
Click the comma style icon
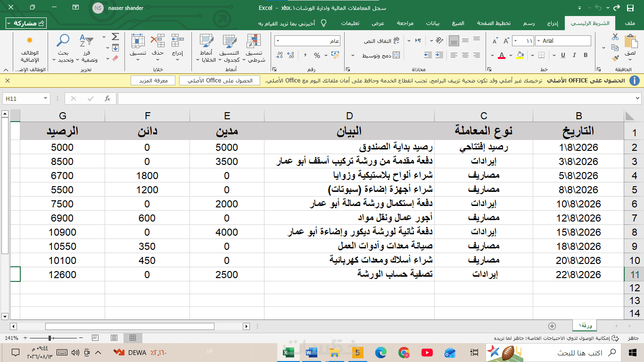tap(305, 55)
